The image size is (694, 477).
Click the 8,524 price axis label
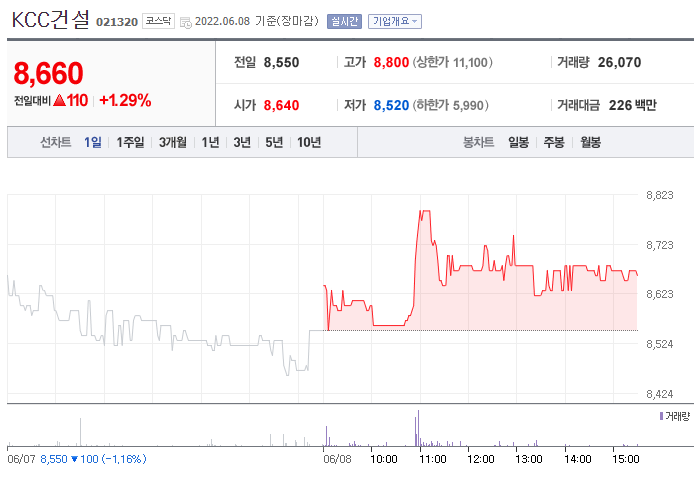click(x=659, y=344)
